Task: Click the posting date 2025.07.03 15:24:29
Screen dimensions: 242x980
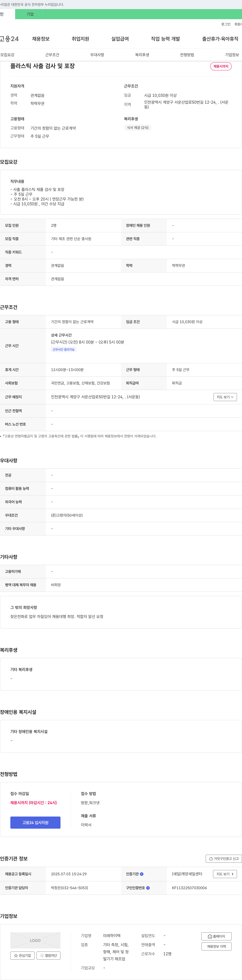Action: point(69,874)
